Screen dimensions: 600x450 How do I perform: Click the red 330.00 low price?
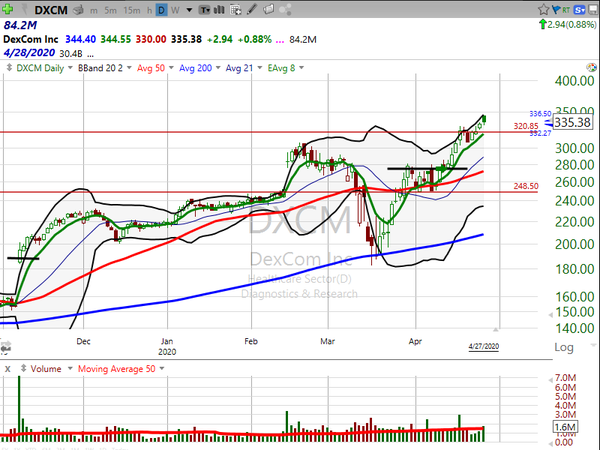pos(151,39)
